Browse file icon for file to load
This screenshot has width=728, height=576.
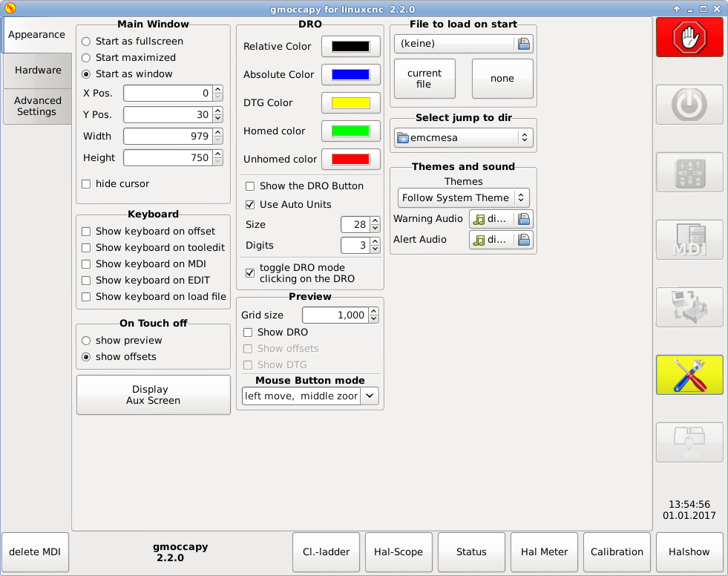524,44
